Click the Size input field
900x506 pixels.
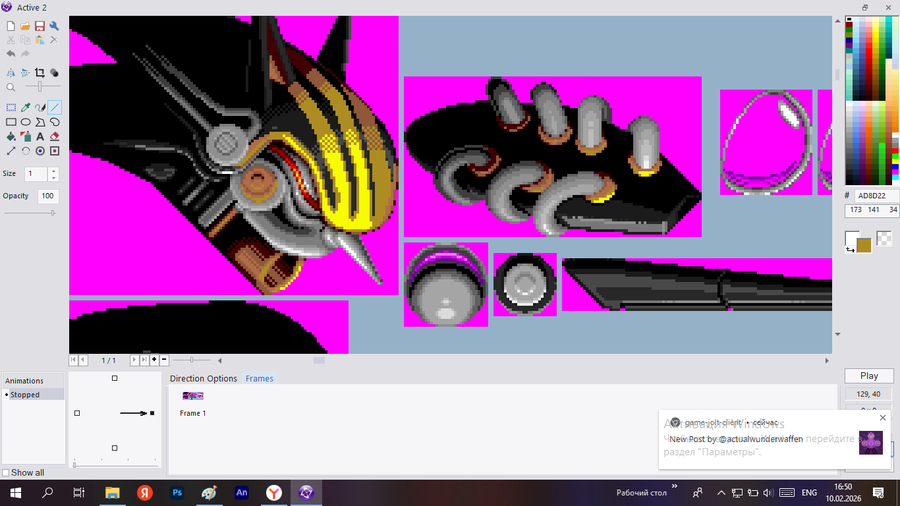(36, 174)
